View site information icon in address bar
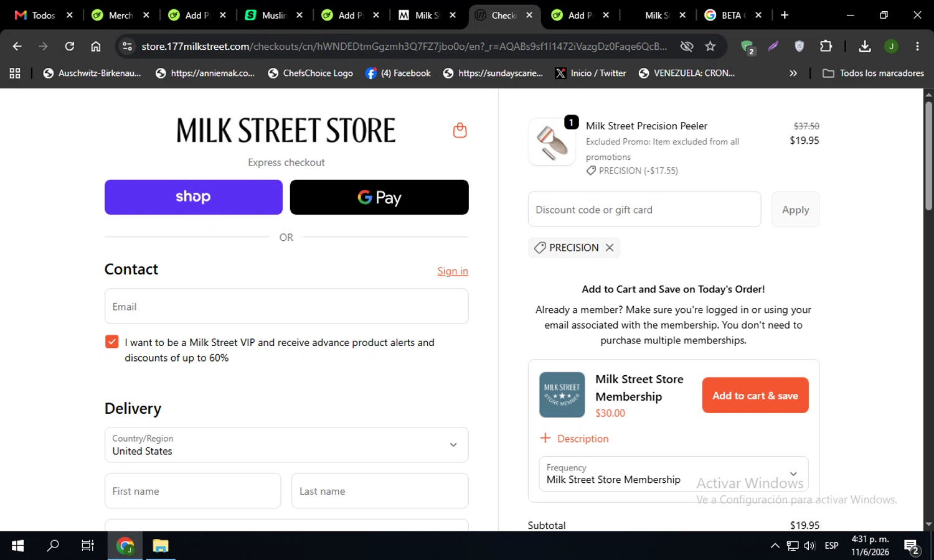This screenshot has width=934, height=560. (127, 46)
